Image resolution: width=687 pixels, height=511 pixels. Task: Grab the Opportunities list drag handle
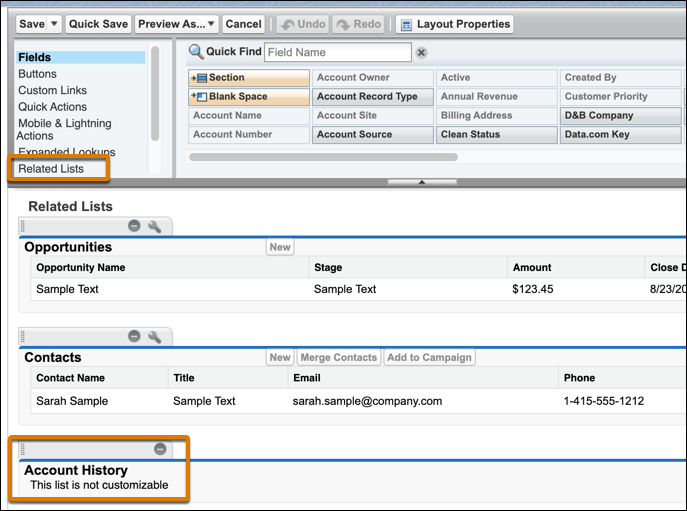pyautogui.click(x=23, y=226)
